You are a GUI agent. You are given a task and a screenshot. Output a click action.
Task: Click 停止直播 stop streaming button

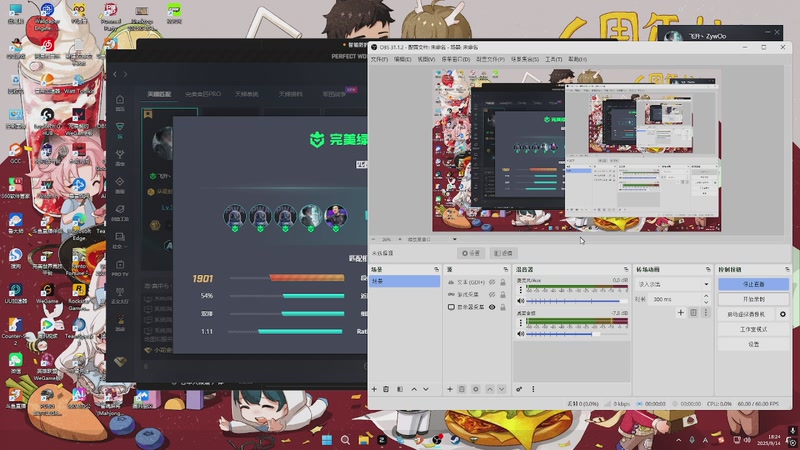click(753, 284)
